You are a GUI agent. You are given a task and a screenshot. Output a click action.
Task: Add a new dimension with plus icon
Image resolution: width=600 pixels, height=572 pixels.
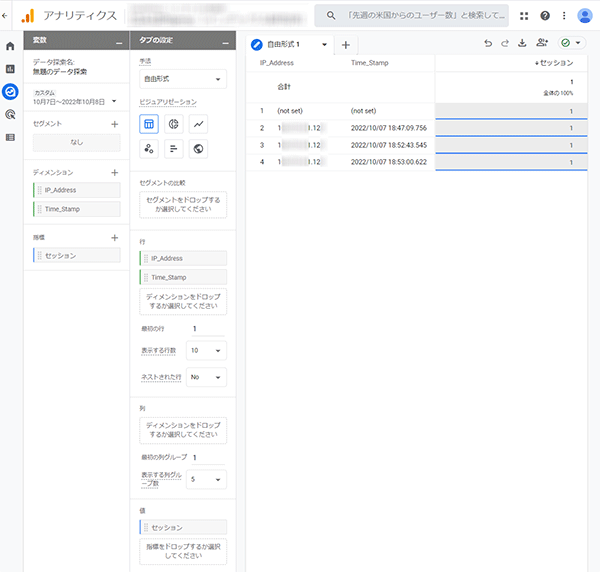pyautogui.click(x=114, y=173)
